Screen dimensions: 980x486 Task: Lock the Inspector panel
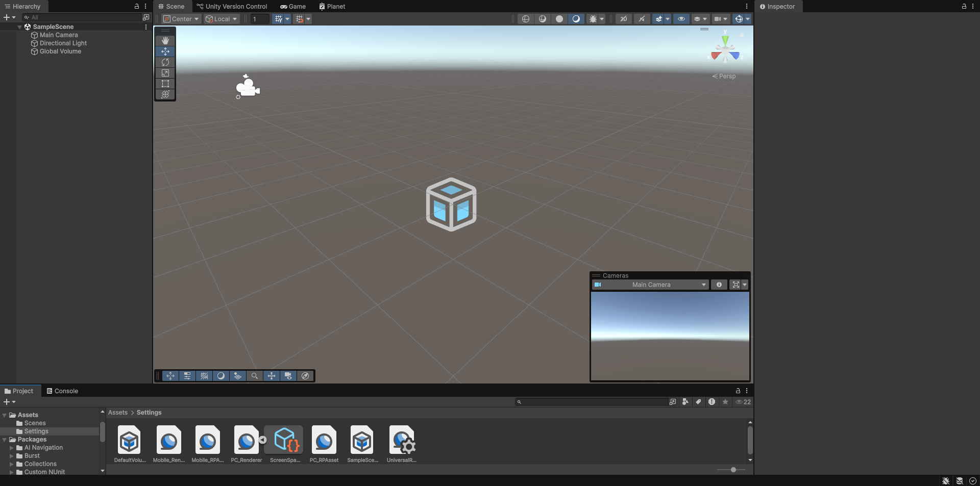pos(964,7)
